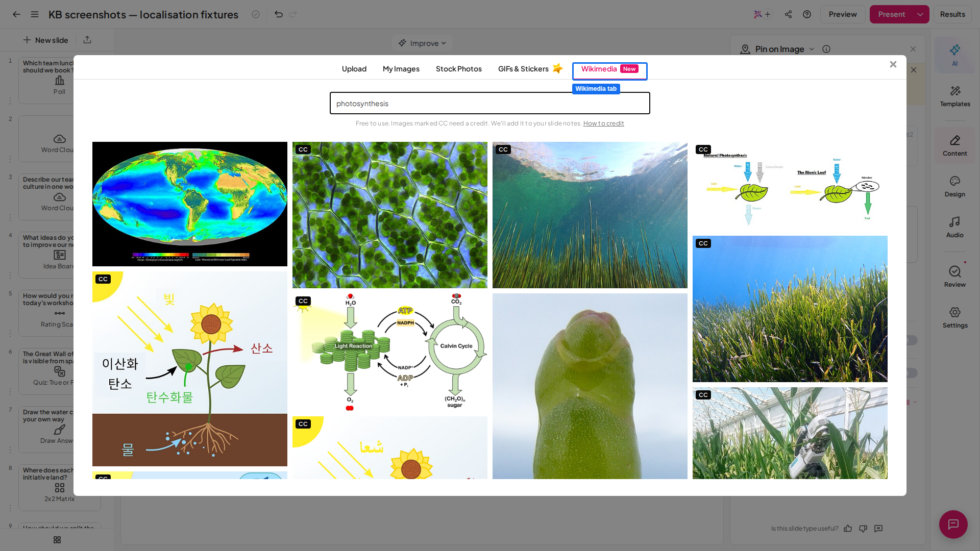
Task: Go back with the arrow icon
Action: pos(16,14)
